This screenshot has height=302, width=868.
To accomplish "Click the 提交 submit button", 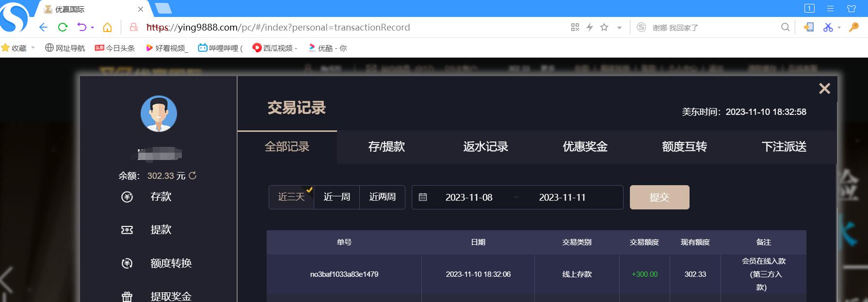I will point(659,197).
